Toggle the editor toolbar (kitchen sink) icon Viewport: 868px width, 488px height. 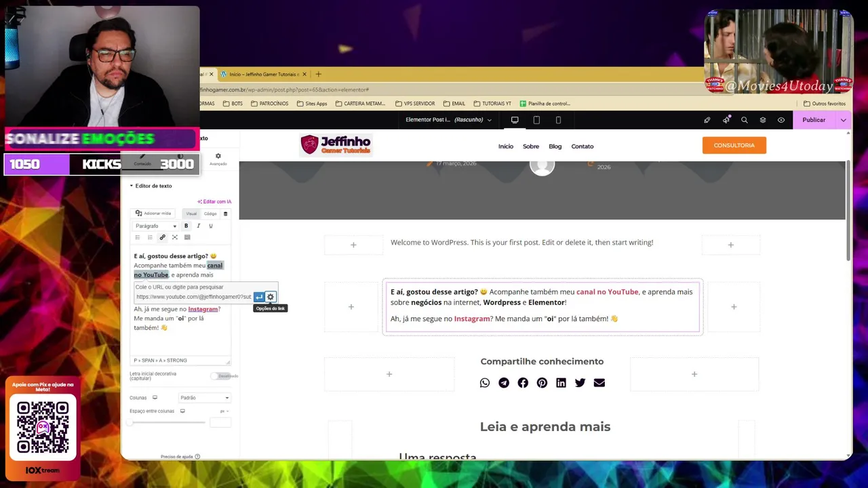pos(187,237)
